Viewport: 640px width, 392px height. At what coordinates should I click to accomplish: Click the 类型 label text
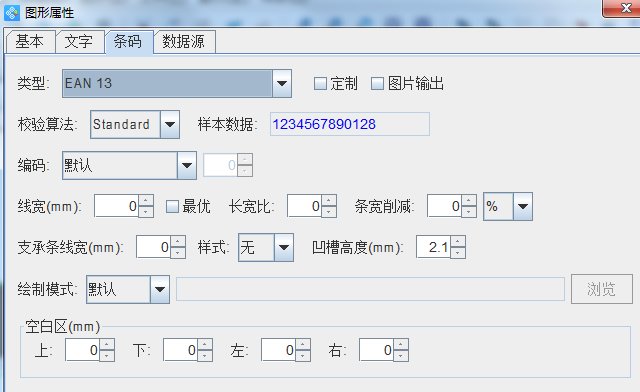tap(33, 83)
